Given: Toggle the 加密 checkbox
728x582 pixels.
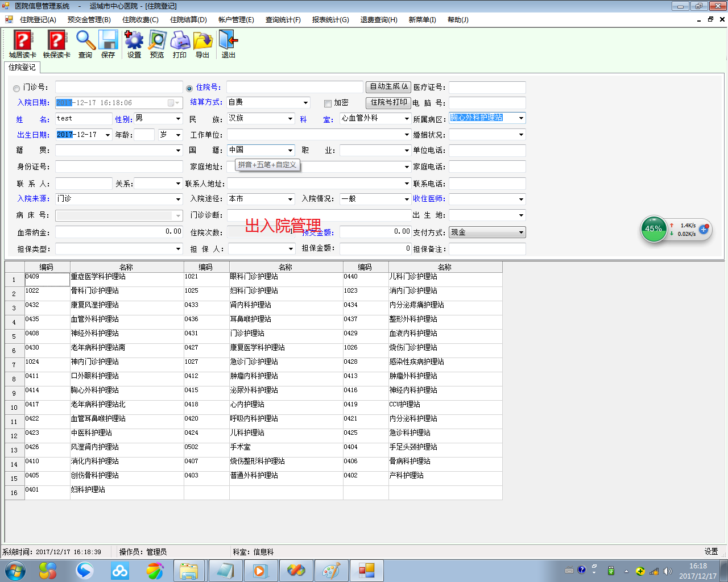Looking at the screenshot, I should [328, 103].
